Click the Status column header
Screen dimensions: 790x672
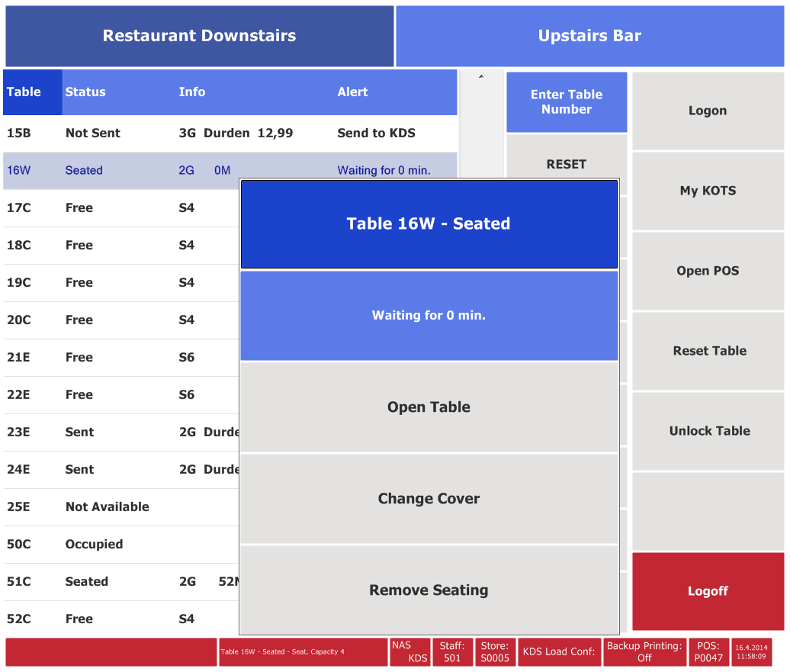point(85,92)
